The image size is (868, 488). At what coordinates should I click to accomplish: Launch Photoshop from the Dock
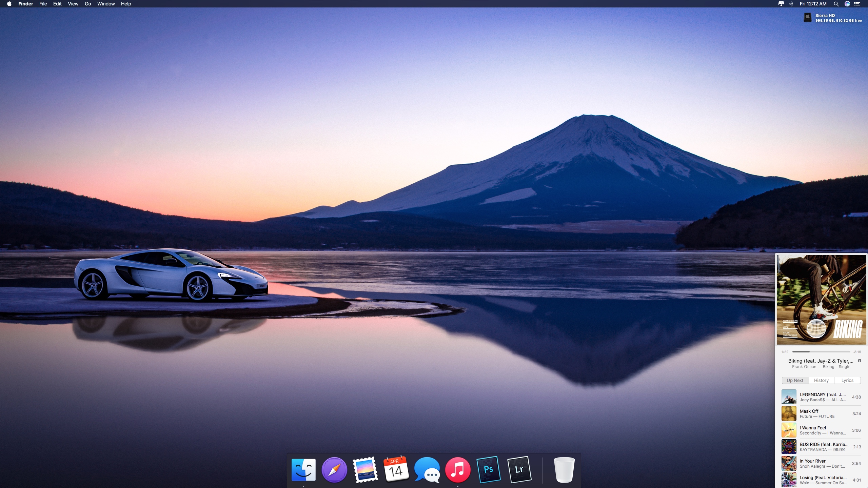point(489,470)
